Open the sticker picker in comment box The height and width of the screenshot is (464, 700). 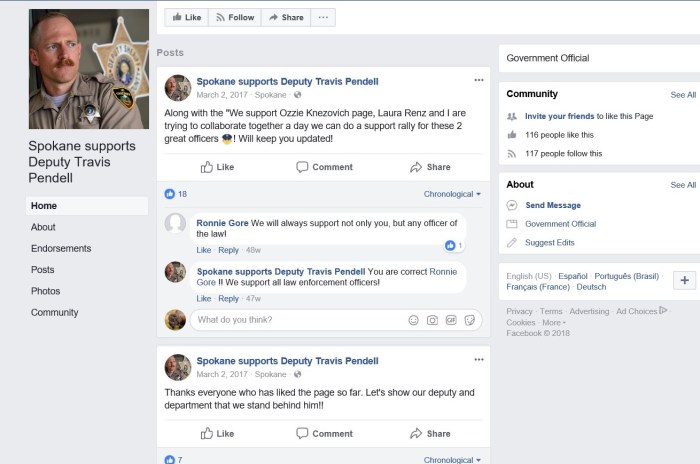[470, 320]
